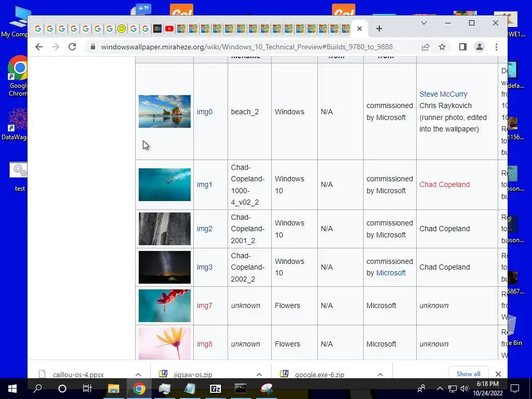Open the beach wallpaper thumbnail

[x=165, y=111]
